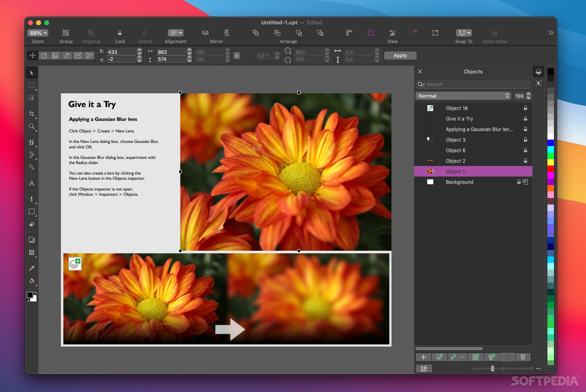586x392 pixels.
Task: Open the Normal merge mode dropdown
Action: tap(463, 96)
